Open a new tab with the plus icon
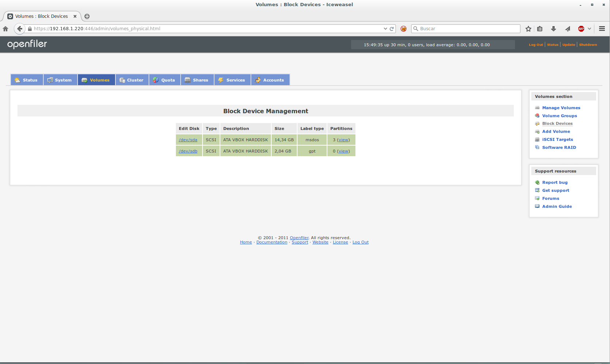 pos(87,16)
